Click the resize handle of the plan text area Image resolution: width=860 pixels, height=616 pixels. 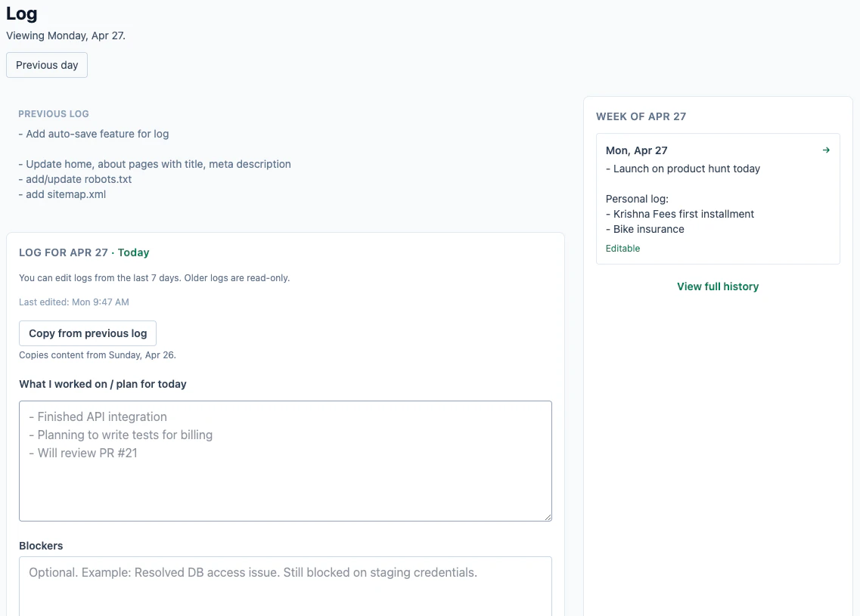click(548, 516)
